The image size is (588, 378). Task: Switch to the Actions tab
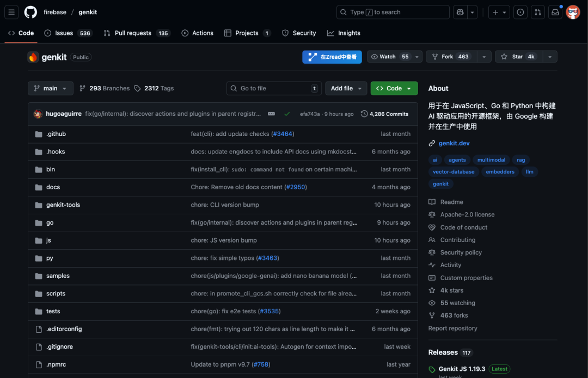[197, 33]
